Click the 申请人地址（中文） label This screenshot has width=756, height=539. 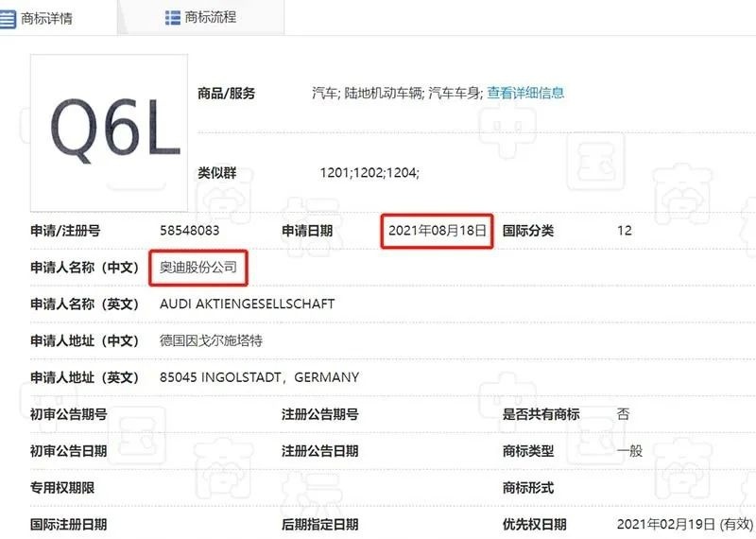84,340
